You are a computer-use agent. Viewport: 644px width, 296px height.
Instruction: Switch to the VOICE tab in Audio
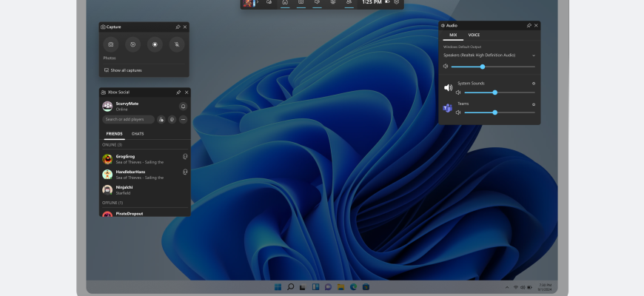point(474,36)
